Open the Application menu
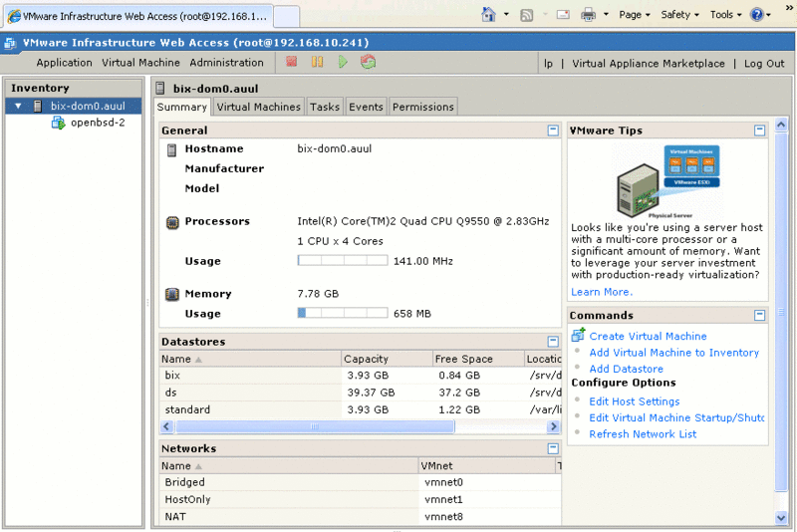 [x=64, y=63]
